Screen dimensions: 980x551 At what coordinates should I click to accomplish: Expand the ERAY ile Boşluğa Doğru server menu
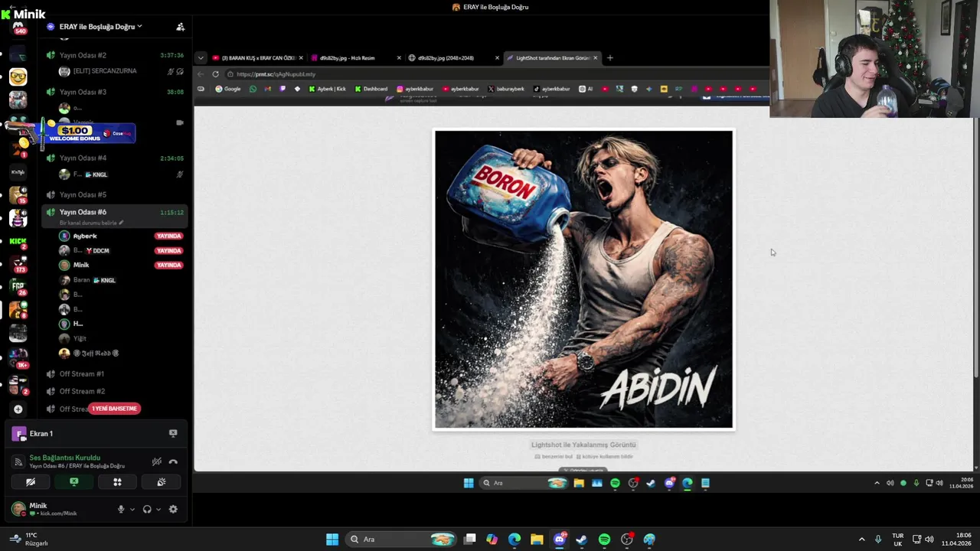pyautogui.click(x=100, y=27)
